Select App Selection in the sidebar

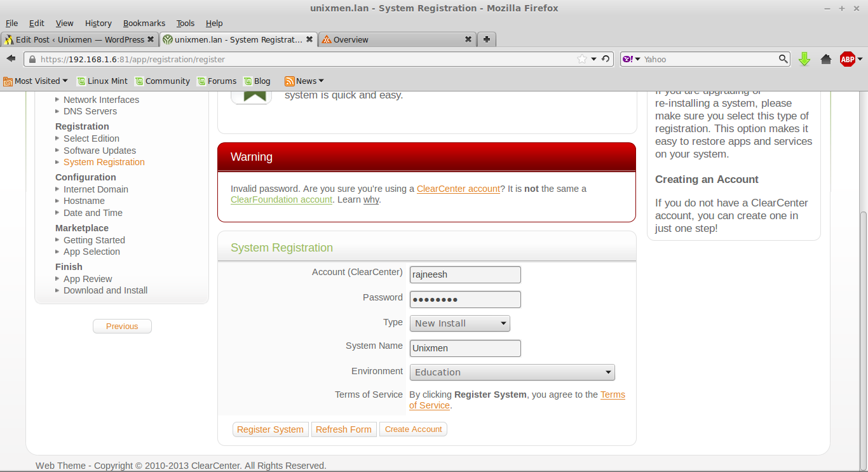pos(92,252)
